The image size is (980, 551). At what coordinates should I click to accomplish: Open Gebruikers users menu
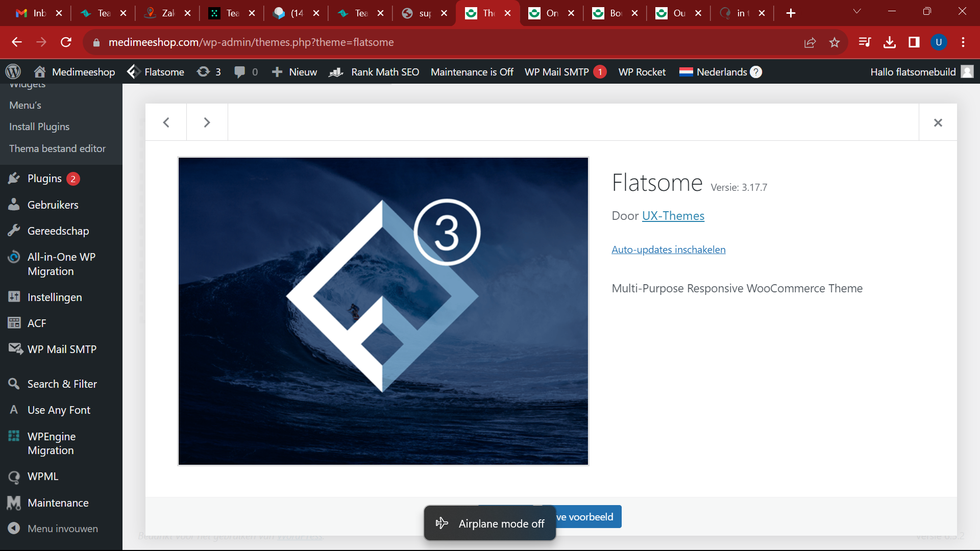click(x=53, y=205)
